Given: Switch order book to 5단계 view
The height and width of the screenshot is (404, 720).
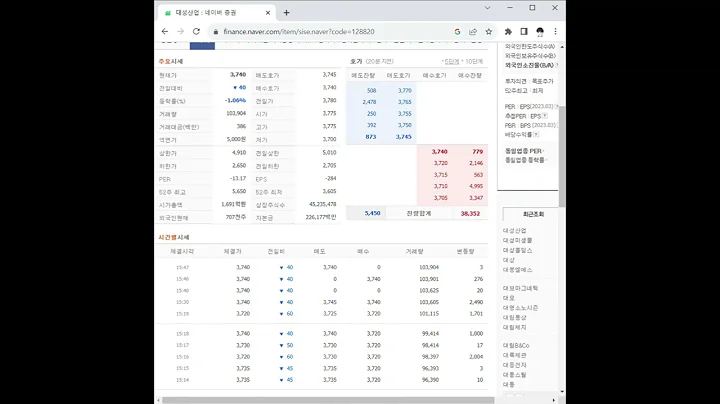Looking at the screenshot, I should coord(451,62).
